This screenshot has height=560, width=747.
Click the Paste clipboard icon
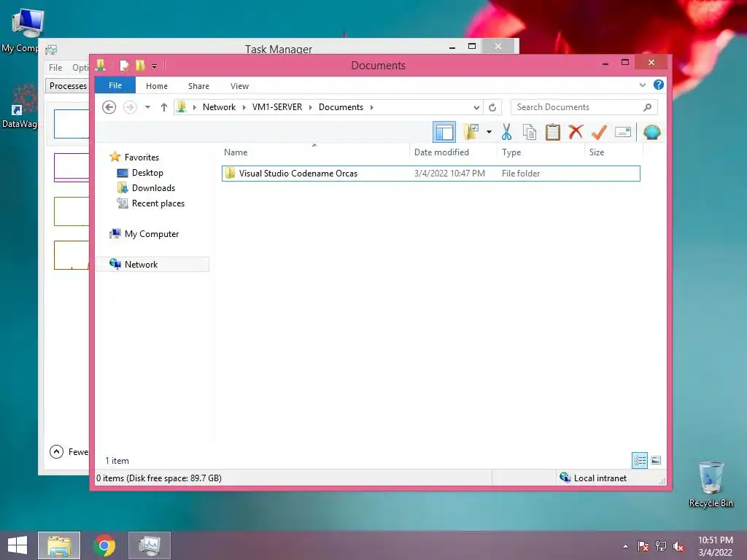click(x=553, y=132)
